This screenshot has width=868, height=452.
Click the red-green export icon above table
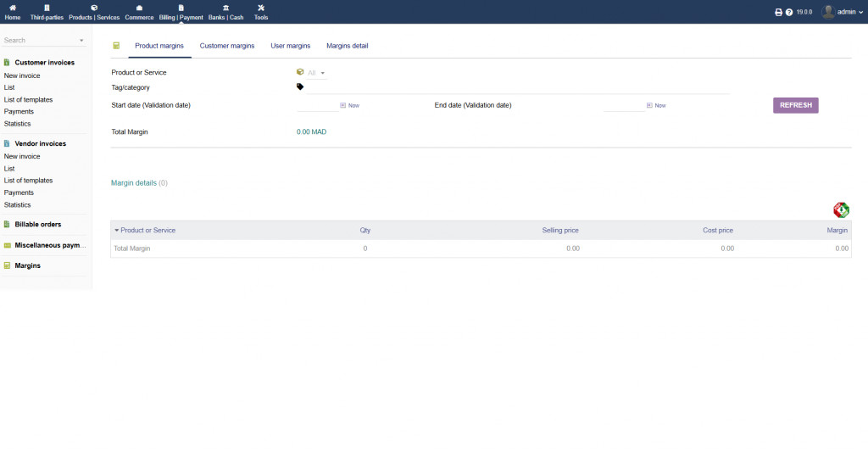coord(841,210)
